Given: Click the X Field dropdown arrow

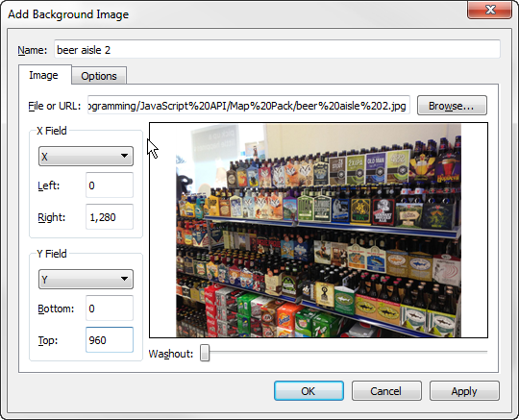Looking at the screenshot, I should click(x=124, y=156).
